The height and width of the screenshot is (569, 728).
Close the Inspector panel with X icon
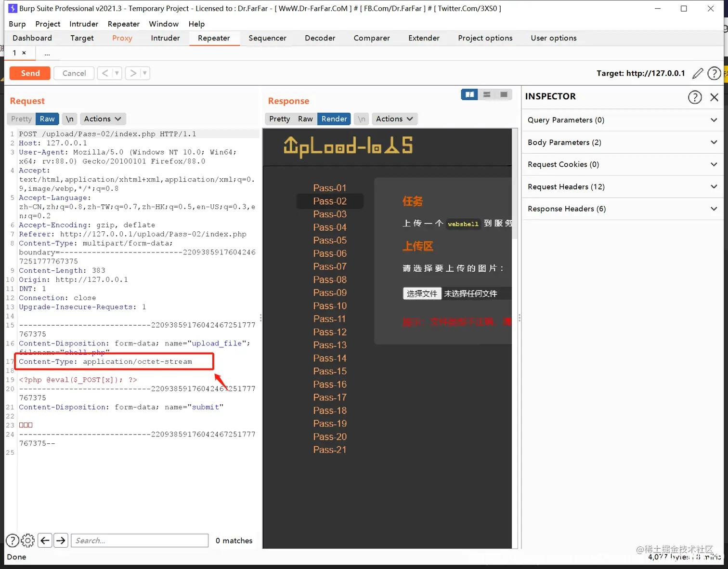[715, 97]
